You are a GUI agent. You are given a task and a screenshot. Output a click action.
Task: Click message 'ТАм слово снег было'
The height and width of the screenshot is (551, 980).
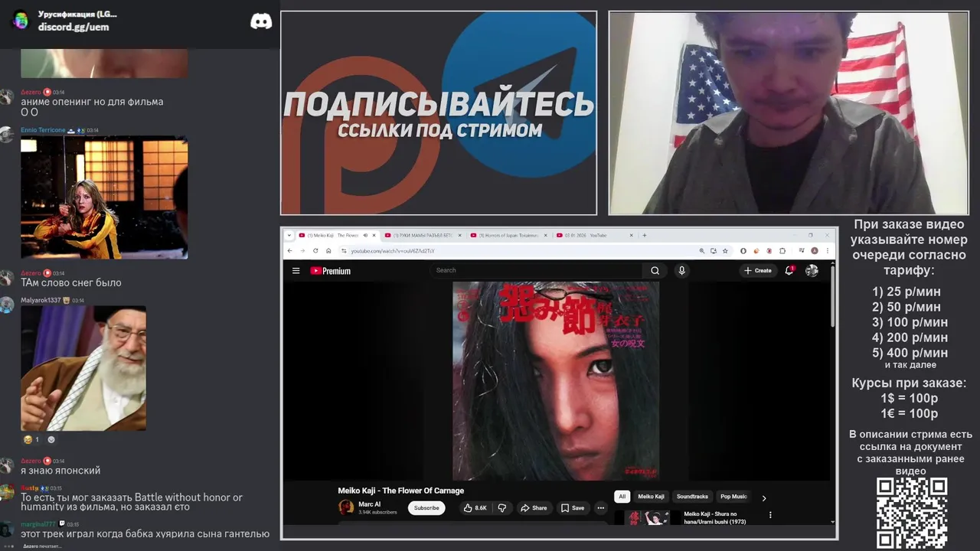(71, 282)
